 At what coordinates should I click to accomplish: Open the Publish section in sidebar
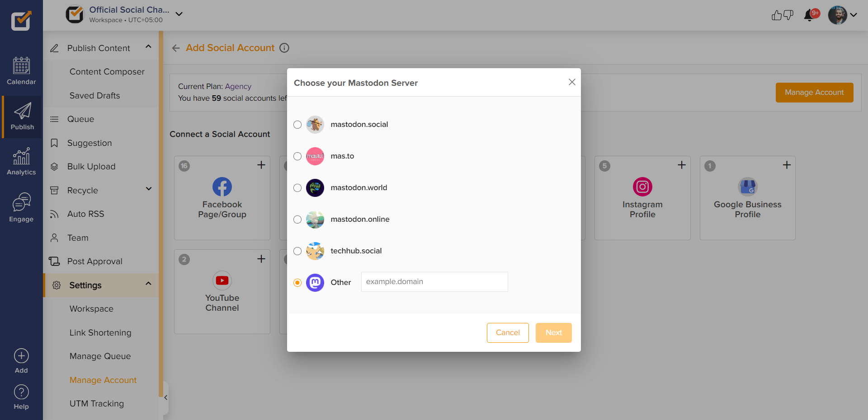(x=22, y=117)
